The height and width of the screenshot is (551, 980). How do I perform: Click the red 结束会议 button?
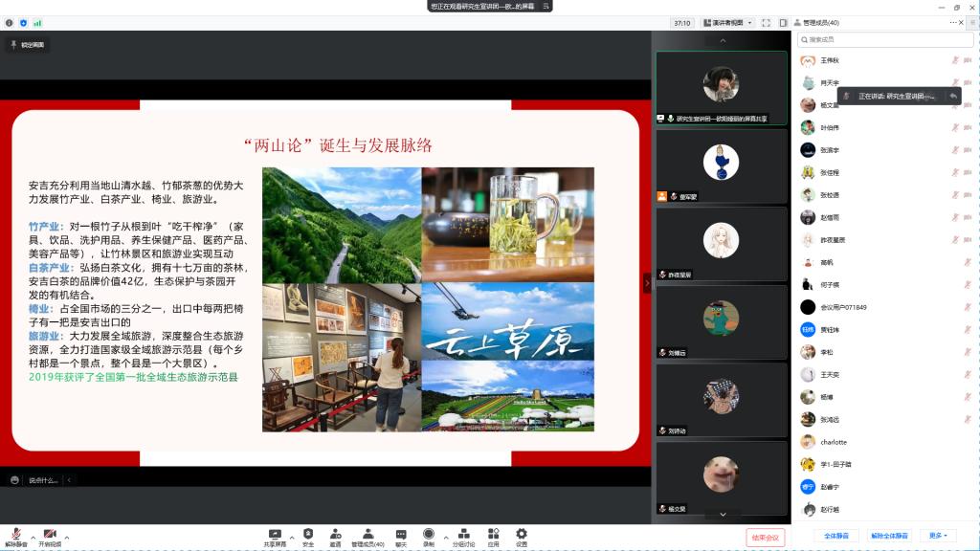coord(765,538)
